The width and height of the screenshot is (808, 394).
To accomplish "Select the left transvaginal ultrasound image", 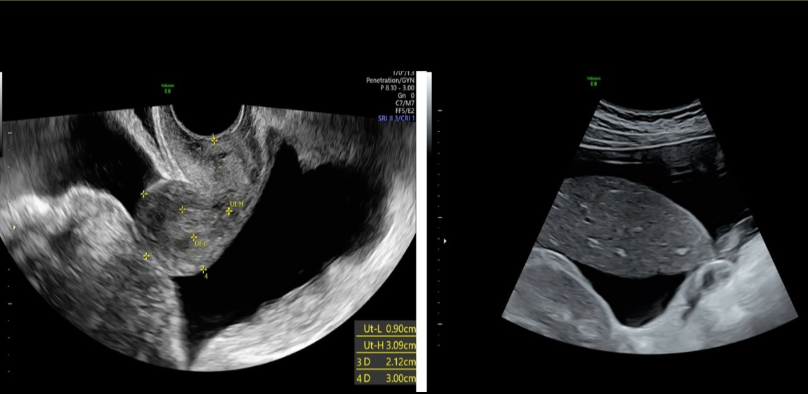I will click(208, 237).
